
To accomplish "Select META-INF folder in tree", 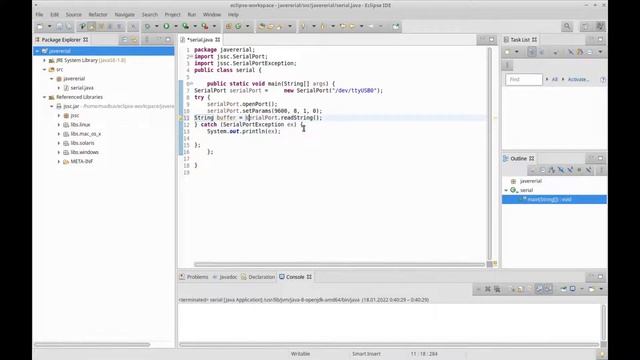I will point(82,162).
